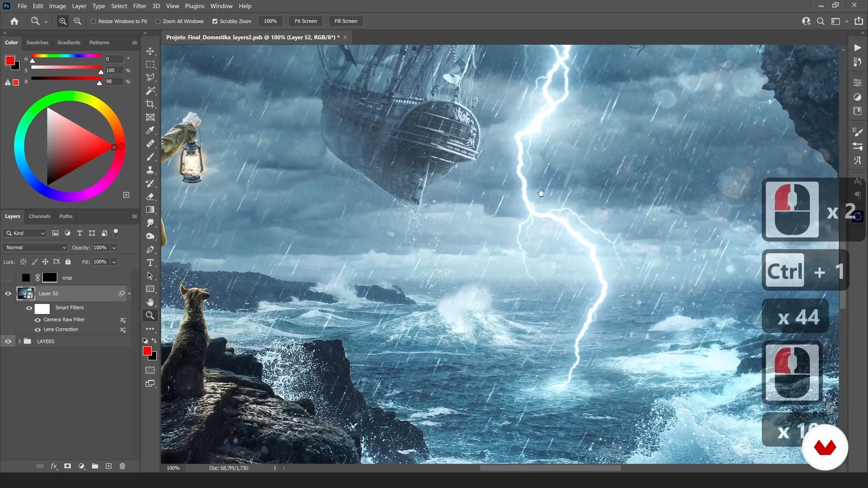Click the hue slider bar
The height and width of the screenshot is (488, 868).
click(x=66, y=56)
